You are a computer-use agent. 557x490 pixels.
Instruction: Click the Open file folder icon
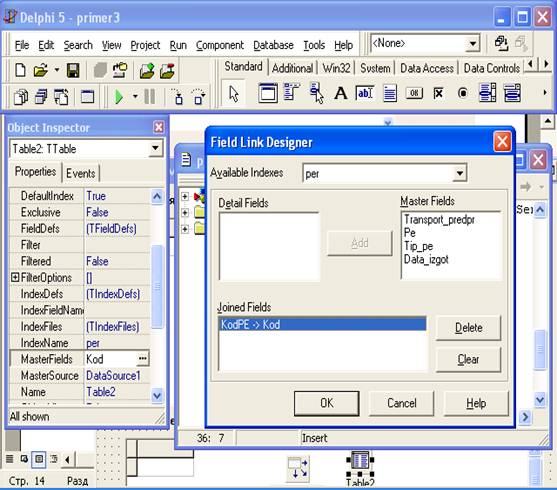pos(41,70)
